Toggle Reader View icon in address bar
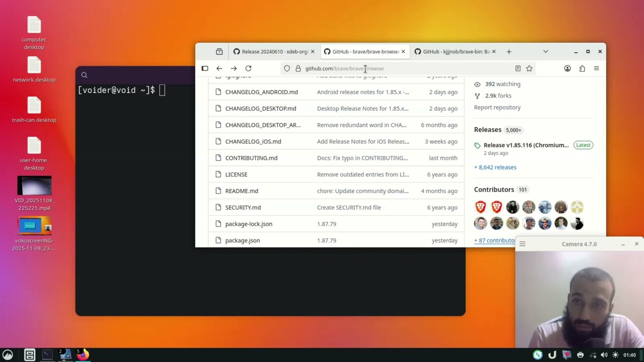Viewport: 644px width, 362px height. (518, 68)
